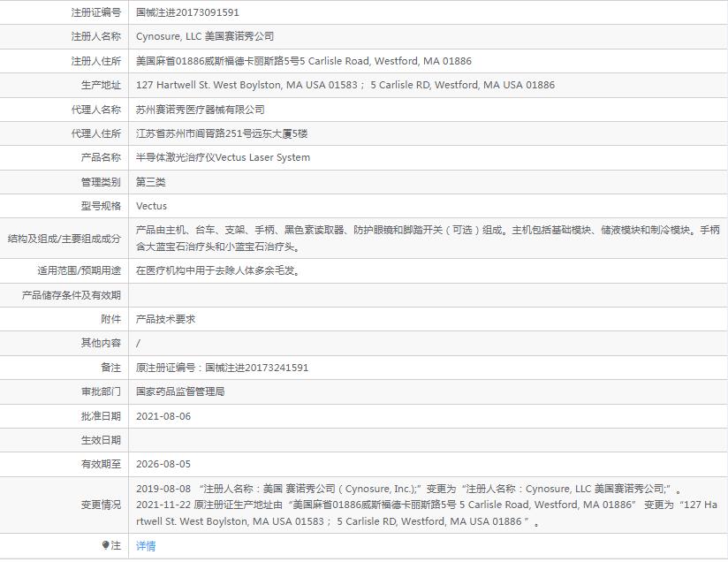Image resolution: width=728 pixels, height=562 pixels.
Task: Select approving department 国家药品监督管理局
Action: tap(180, 391)
